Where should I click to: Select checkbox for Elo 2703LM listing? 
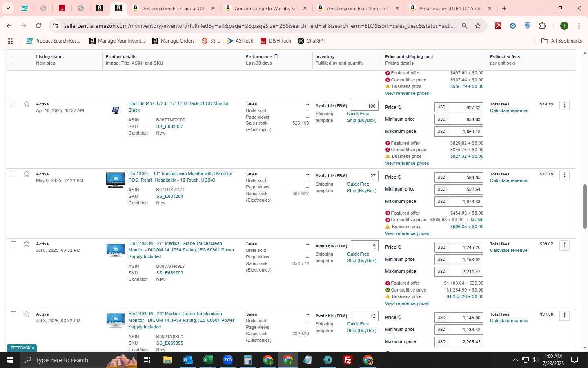13,244
